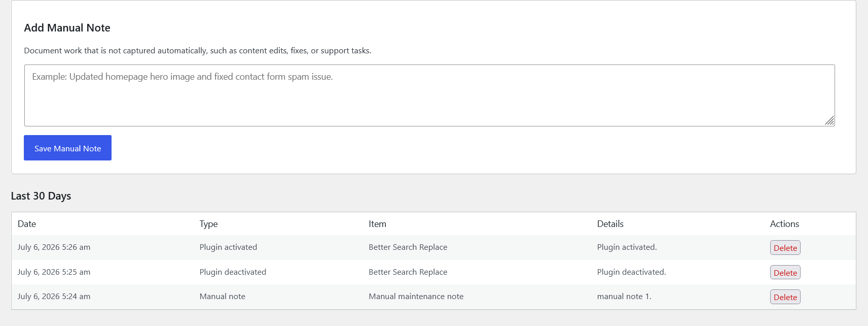Click the 'Document work that is not captured' description
Image resolution: width=868 pixels, height=326 pixels.
(198, 51)
